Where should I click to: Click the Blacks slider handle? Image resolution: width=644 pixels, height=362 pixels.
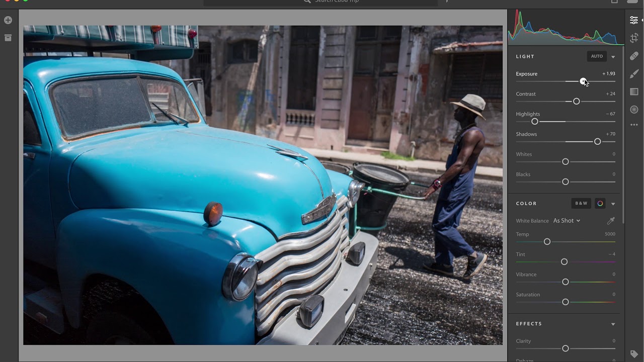coord(566,182)
